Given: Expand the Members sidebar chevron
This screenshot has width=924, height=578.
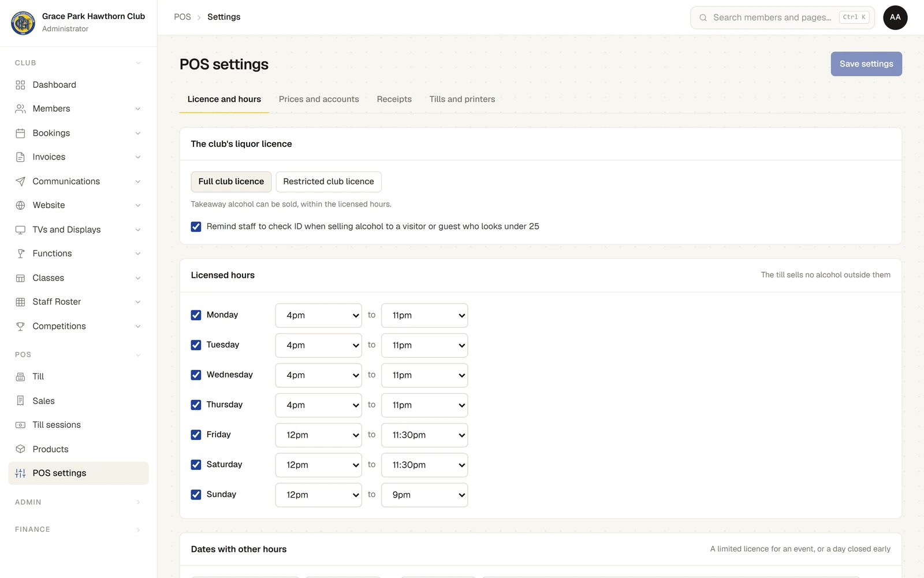Looking at the screenshot, I should click(138, 109).
